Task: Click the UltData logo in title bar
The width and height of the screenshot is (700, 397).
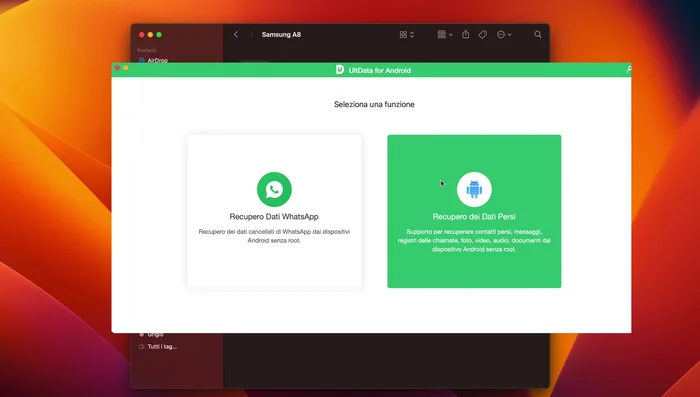Action: (340, 70)
